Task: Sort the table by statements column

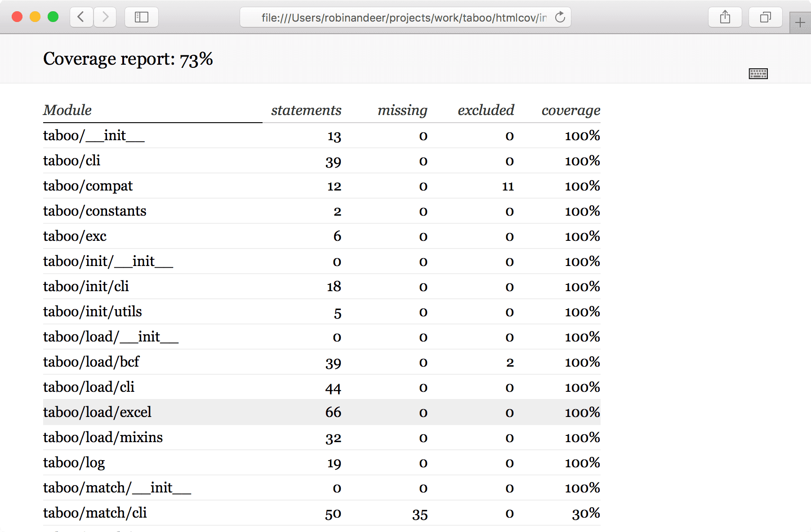Action: tap(306, 110)
